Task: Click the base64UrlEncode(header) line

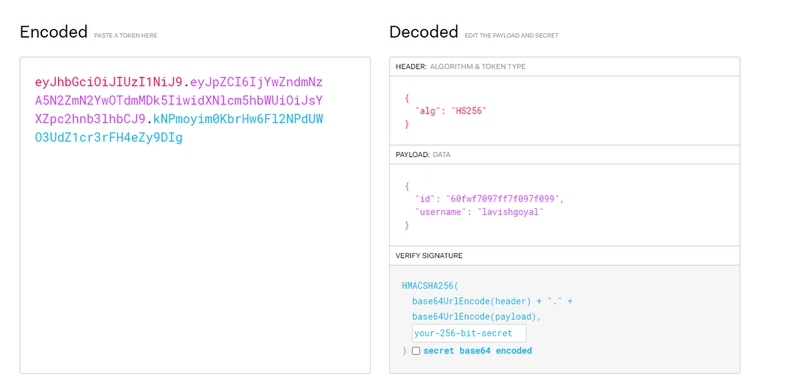Action: click(x=492, y=301)
